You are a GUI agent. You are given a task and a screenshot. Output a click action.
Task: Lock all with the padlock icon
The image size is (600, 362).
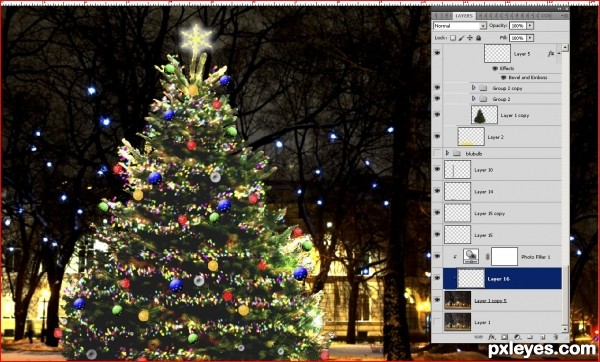tap(478, 38)
